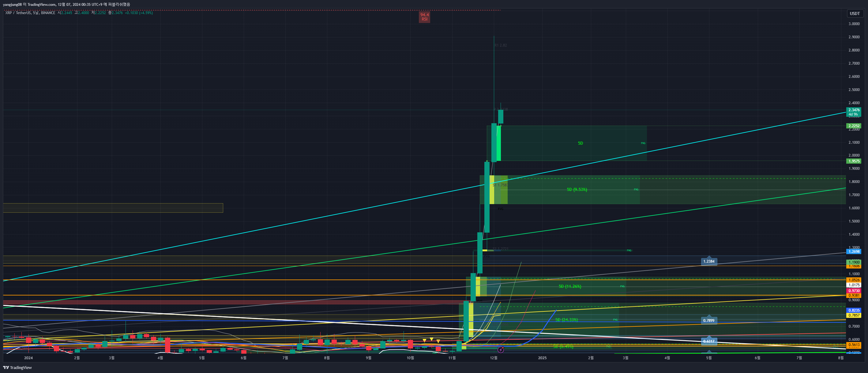This screenshot has height=373, width=868.
Task: Click the red 94.4 RSI label
Action: tap(424, 17)
